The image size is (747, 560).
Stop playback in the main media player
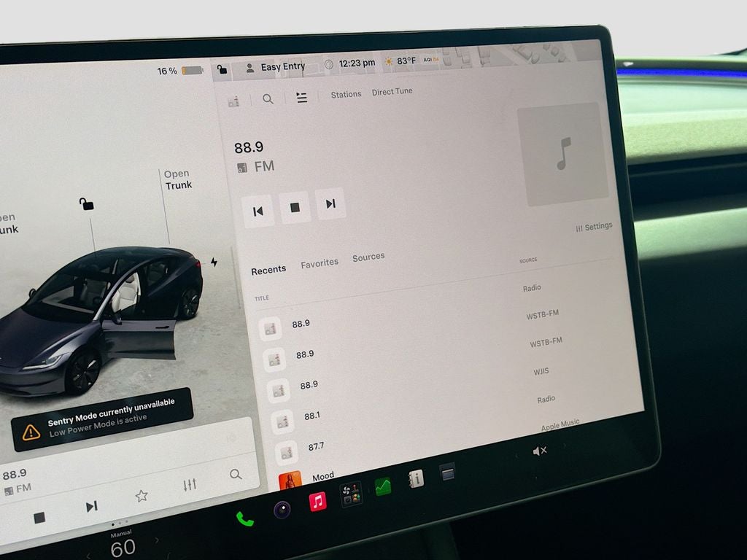click(295, 207)
